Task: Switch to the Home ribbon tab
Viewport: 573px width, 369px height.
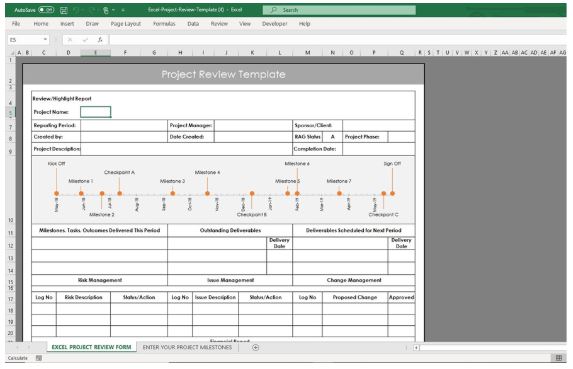Action: [41, 24]
